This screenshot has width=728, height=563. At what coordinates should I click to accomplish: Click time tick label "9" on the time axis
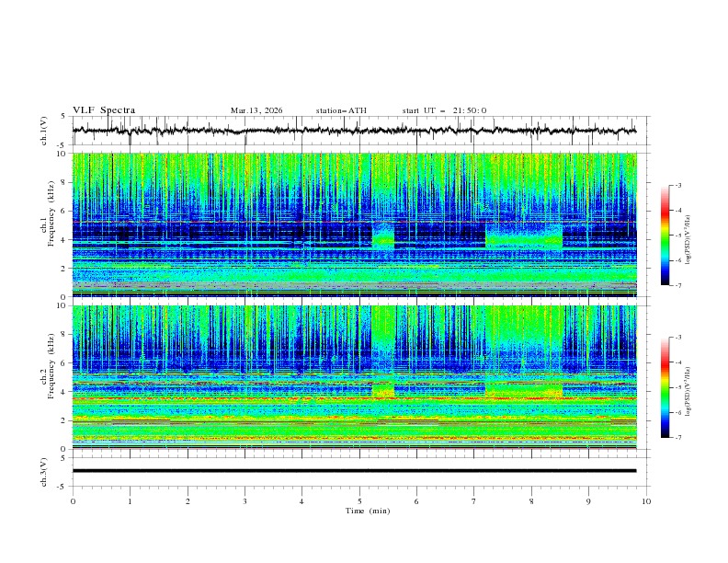point(588,501)
